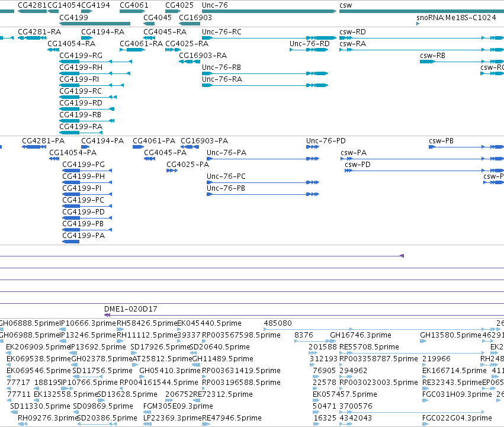Select transcript Unc-76-RA
Screen dimensions: 504x427
pyautogui.click(x=221, y=79)
